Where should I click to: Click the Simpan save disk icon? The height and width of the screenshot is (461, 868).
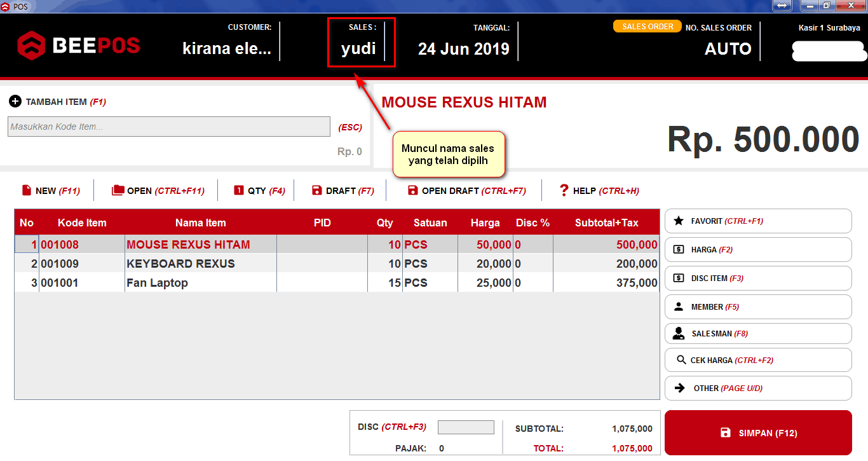coord(725,433)
